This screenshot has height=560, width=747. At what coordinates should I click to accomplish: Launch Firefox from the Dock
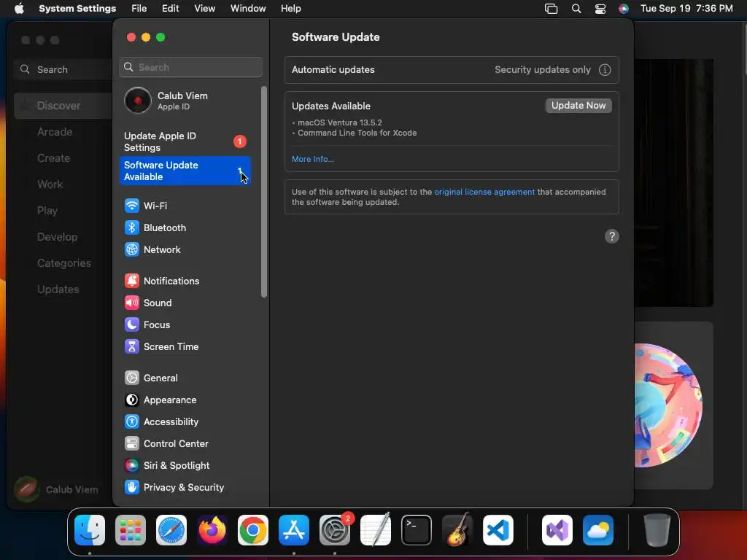pyautogui.click(x=212, y=530)
